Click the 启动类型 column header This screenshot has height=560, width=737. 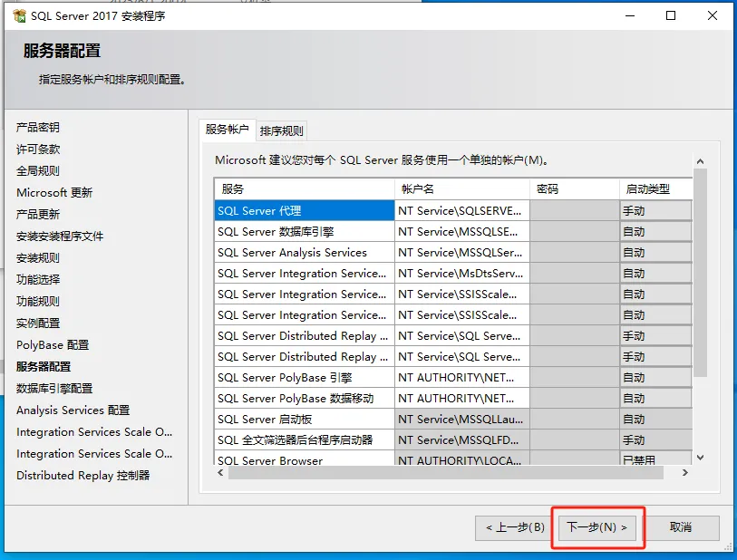pyautogui.click(x=655, y=188)
